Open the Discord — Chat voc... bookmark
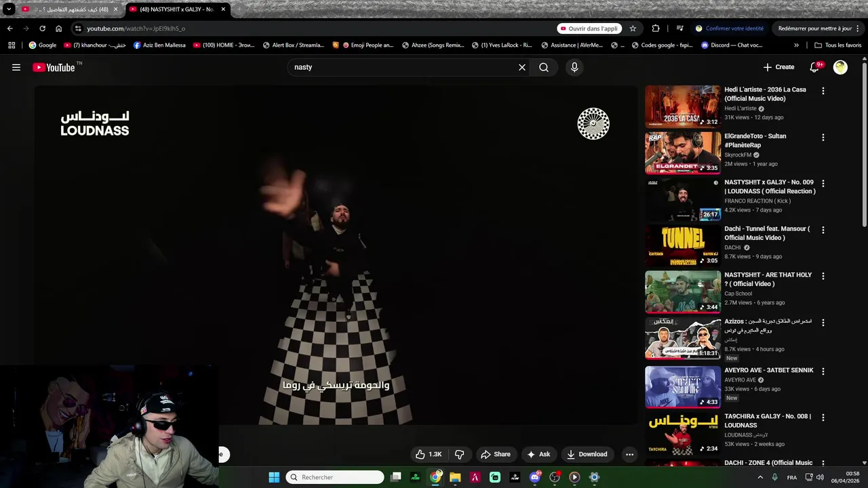 tap(731, 45)
